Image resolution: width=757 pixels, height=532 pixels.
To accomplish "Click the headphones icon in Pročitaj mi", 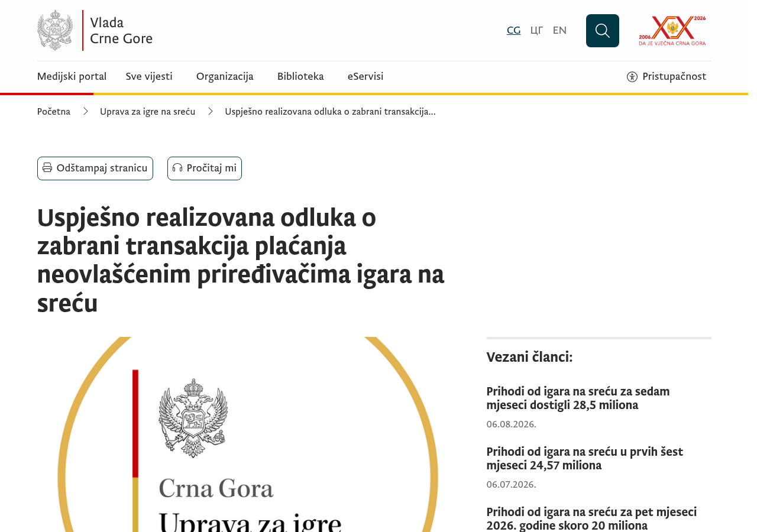I will [x=177, y=168].
